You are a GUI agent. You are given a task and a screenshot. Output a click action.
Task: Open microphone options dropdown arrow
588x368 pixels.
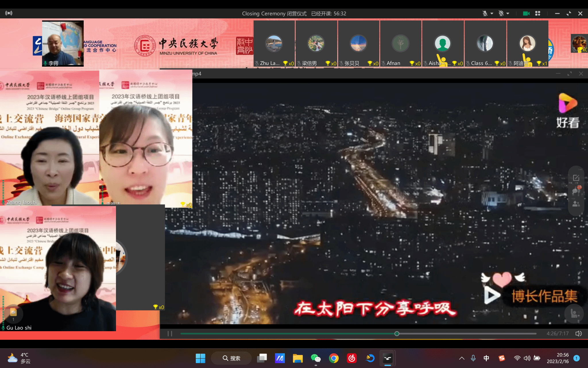click(x=492, y=14)
